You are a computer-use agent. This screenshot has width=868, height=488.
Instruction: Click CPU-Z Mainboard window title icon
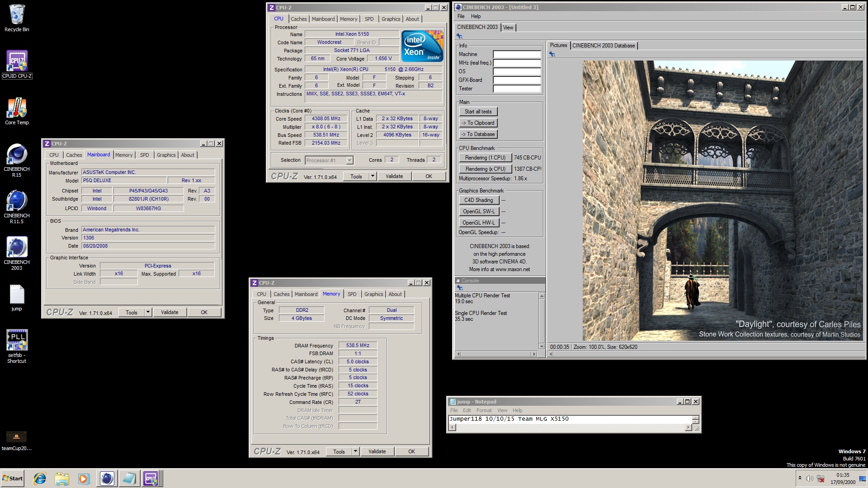click(47, 144)
